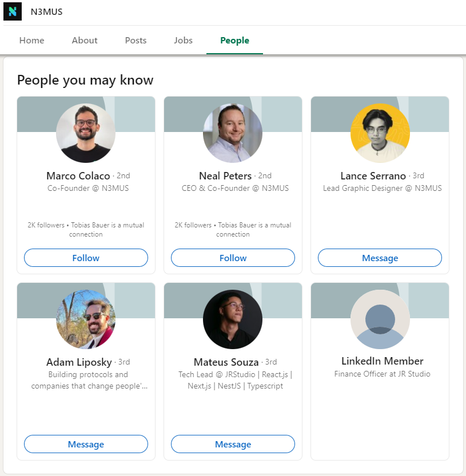Open Neal Peters' profile photo

[233, 133]
